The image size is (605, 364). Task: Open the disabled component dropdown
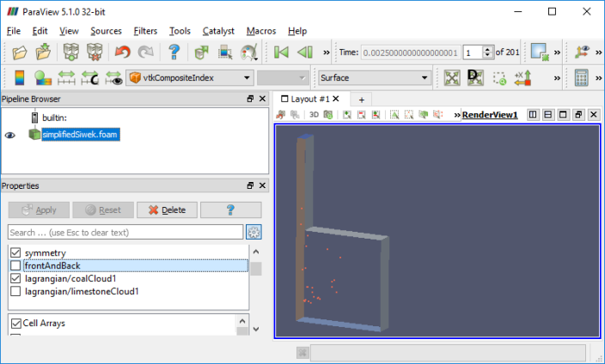pos(283,78)
